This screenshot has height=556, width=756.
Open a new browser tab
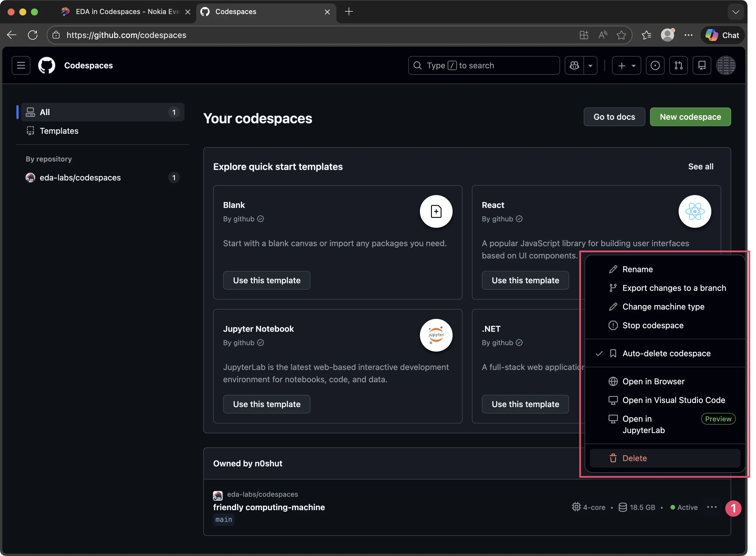pyautogui.click(x=349, y=12)
